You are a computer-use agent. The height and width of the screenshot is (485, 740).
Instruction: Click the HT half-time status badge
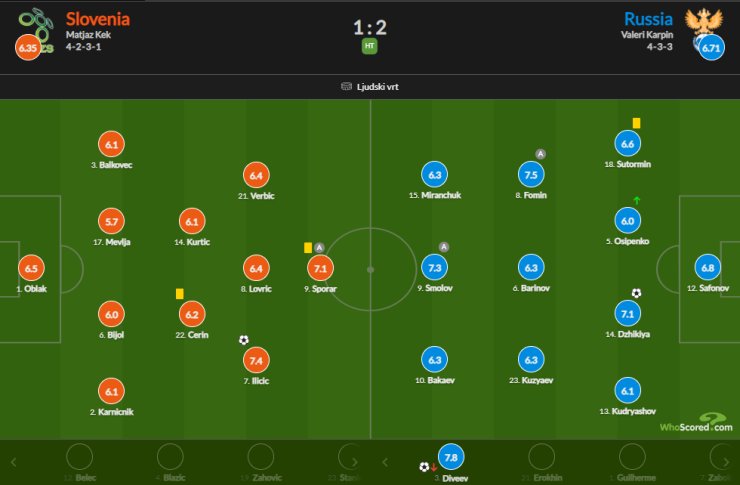click(370, 46)
